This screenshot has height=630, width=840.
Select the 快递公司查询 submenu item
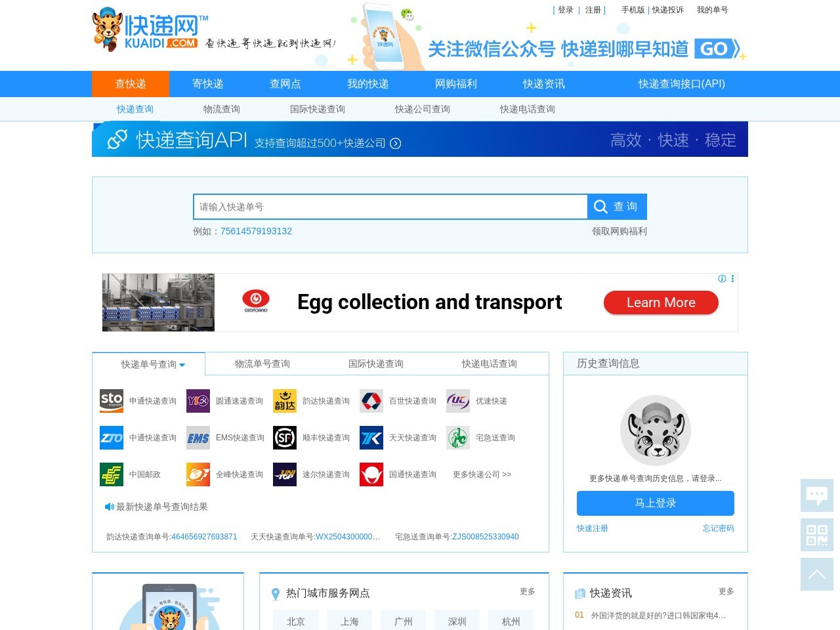click(423, 110)
